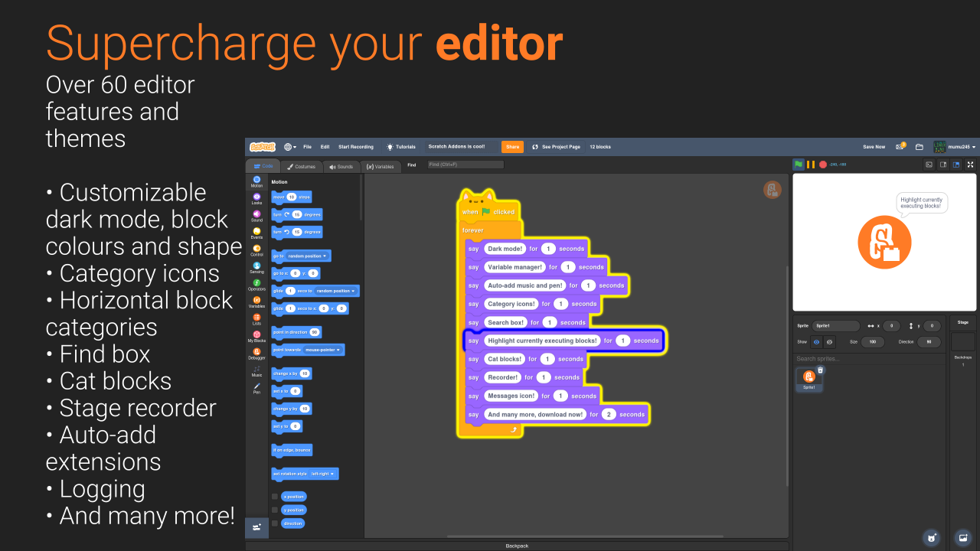Screen dimensions: 980x551
Task: Switch to the Costumes tab
Action: click(301, 166)
